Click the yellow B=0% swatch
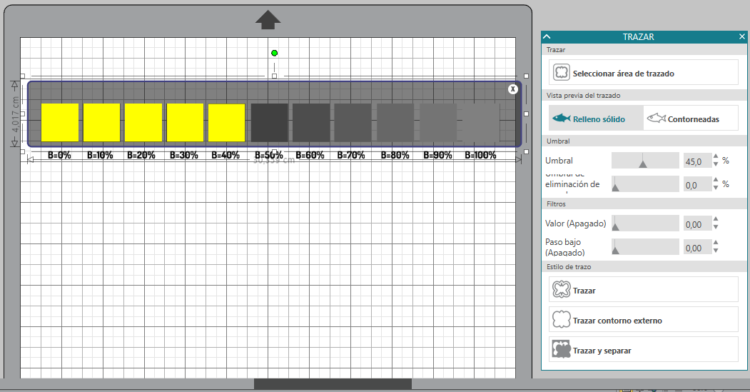 tap(60, 122)
